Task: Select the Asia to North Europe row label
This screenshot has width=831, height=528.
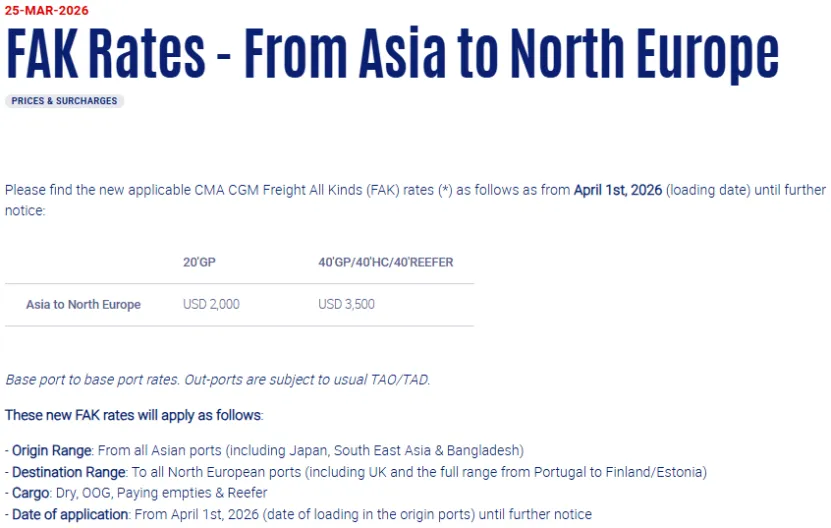Action: [83, 304]
